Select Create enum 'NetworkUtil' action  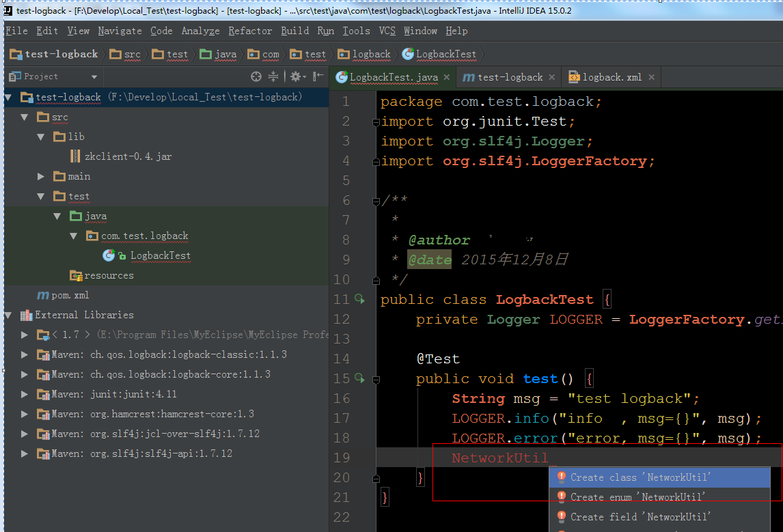639,497
